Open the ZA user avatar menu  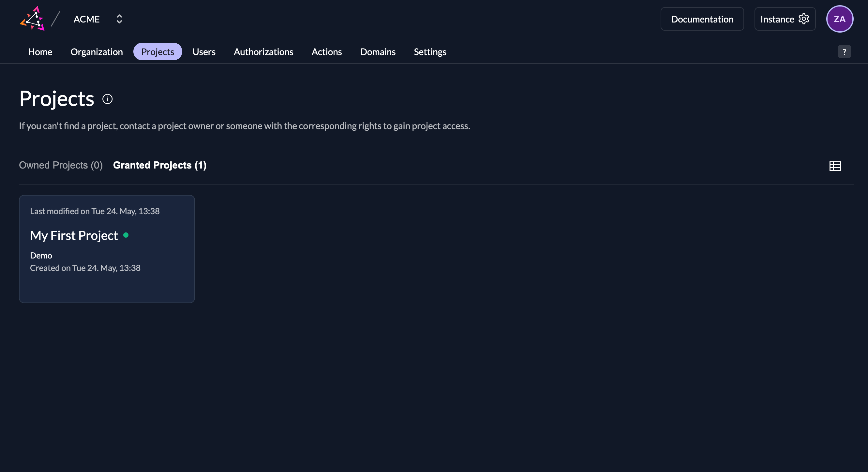click(x=839, y=19)
